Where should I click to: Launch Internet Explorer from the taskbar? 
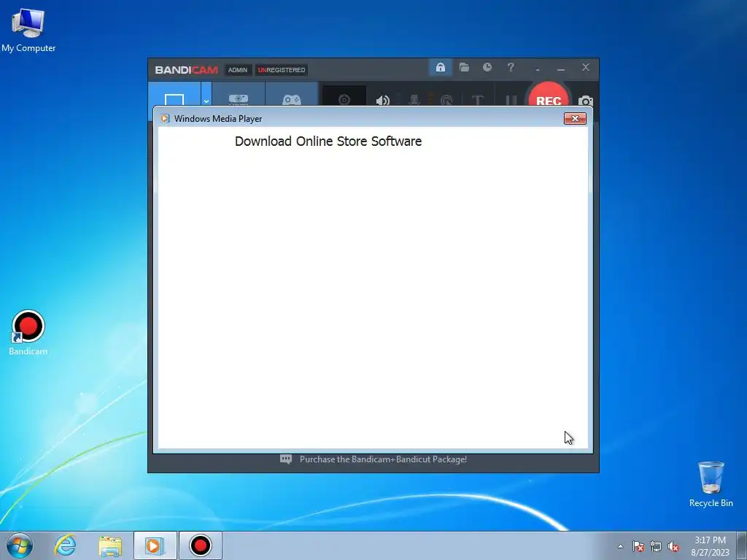click(65, 545)
